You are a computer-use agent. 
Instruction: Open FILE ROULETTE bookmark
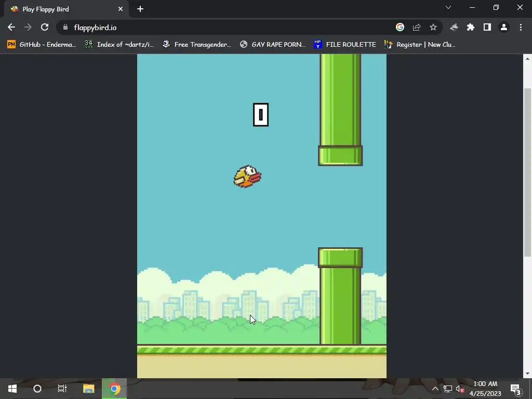[345, 45]
